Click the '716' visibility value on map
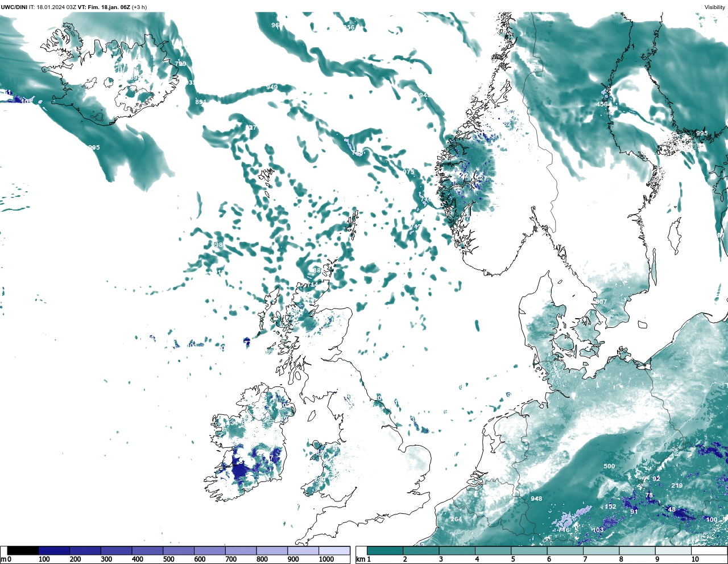Screen dimensions: 728x564 [x=564, y=530]
